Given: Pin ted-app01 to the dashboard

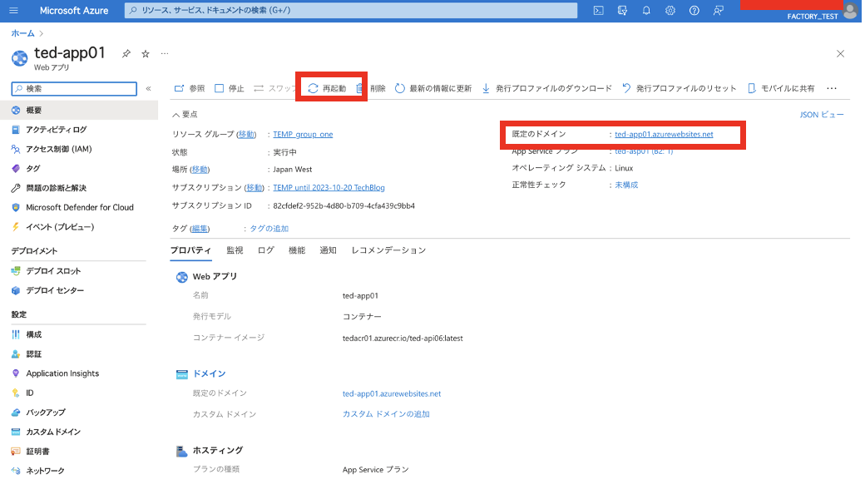Looking at the screenshot, I should [126, 53].
